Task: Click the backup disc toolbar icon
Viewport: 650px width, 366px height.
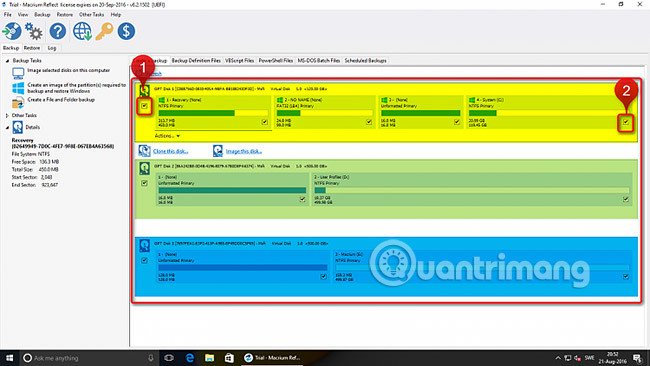Action: pos(12,31)
